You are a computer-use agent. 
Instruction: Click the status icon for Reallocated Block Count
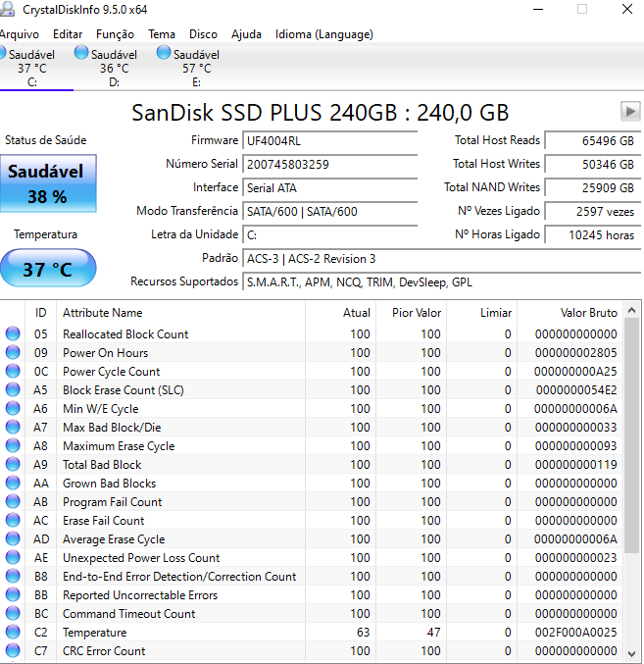coord(13,333)
